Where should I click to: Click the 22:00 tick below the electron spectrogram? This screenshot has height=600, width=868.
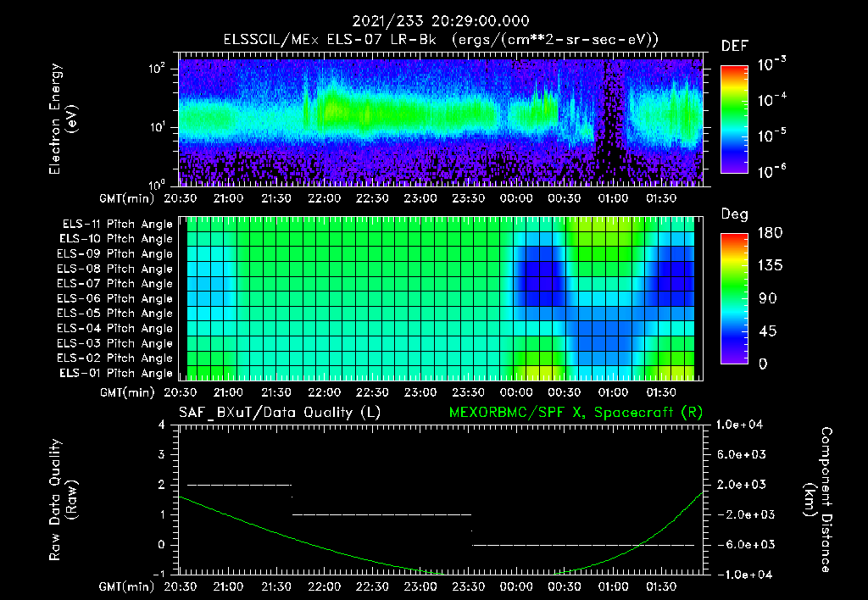coord(325,198)
